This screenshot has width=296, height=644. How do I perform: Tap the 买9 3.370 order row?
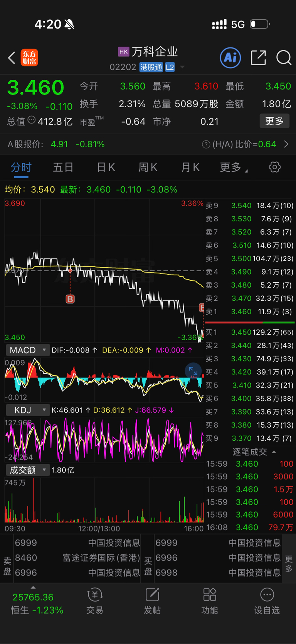[250, 438]
